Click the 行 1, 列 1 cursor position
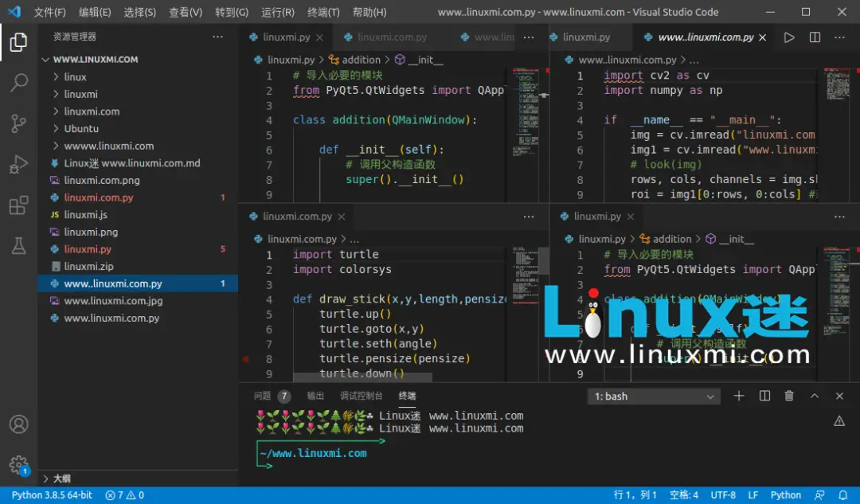The height and width of the screenshot is (504, 860). 635,495
